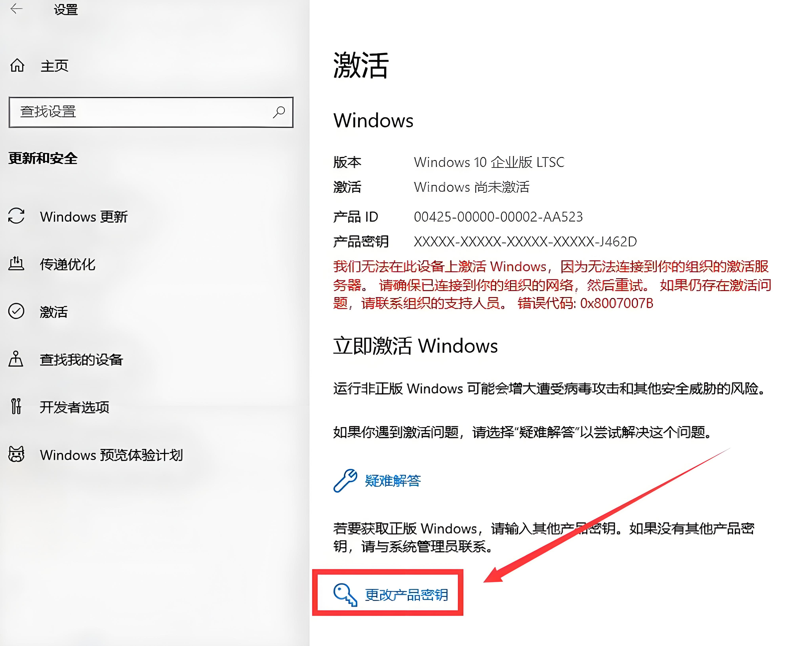
Task: Click the key icon for 更改产品密钥
Action: (345, 595)
